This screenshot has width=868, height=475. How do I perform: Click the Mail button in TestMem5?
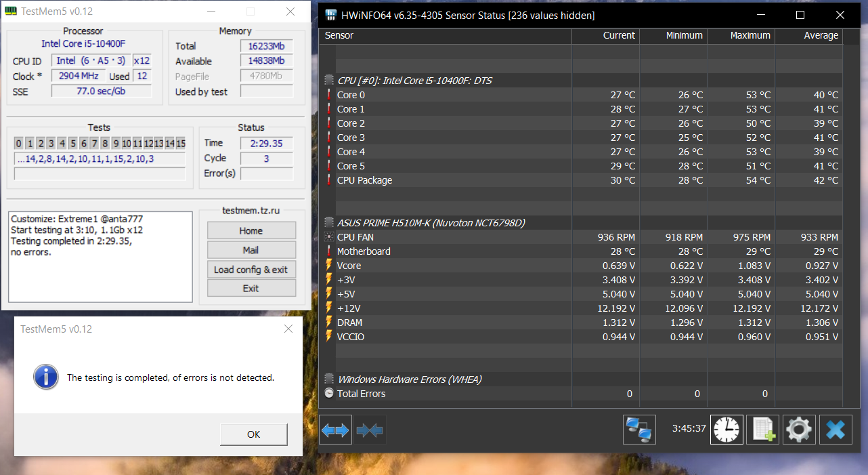(x=251, y=250)
